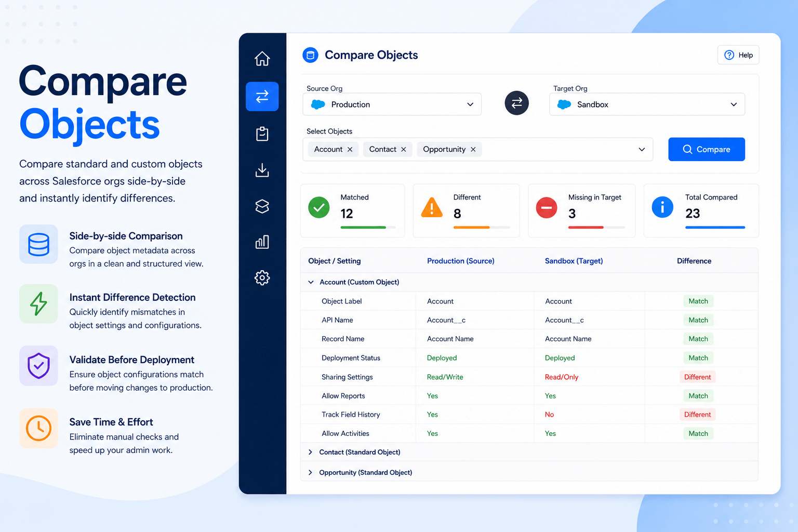Click the blue database icon beside the Compare Objects title
The width and height of the screenshot is (798, 532).
click(310, 55)
